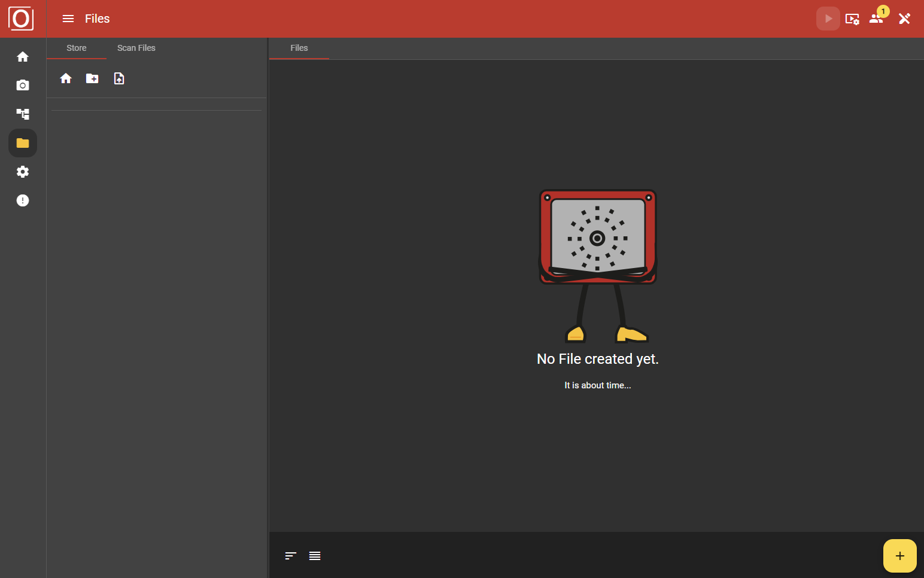Open the Store tab in the left panel
Screen dimensions: 924x578
(x=76, y=48)
